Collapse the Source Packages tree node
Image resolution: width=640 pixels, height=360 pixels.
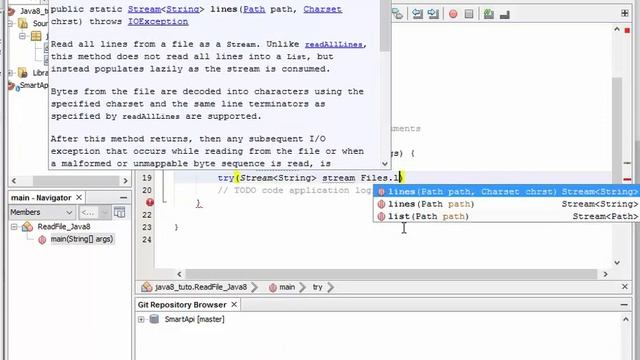(11, 24)
